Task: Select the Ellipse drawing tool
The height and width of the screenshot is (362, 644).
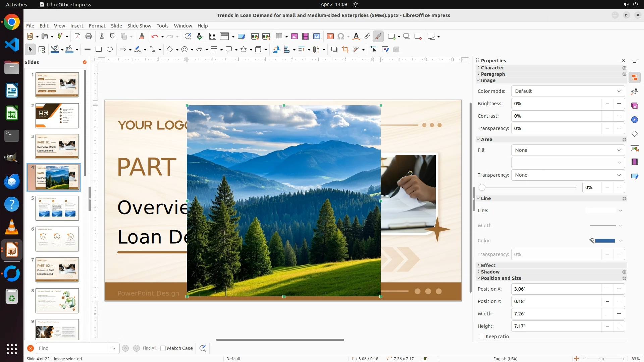Action: (x=110, y=50)
